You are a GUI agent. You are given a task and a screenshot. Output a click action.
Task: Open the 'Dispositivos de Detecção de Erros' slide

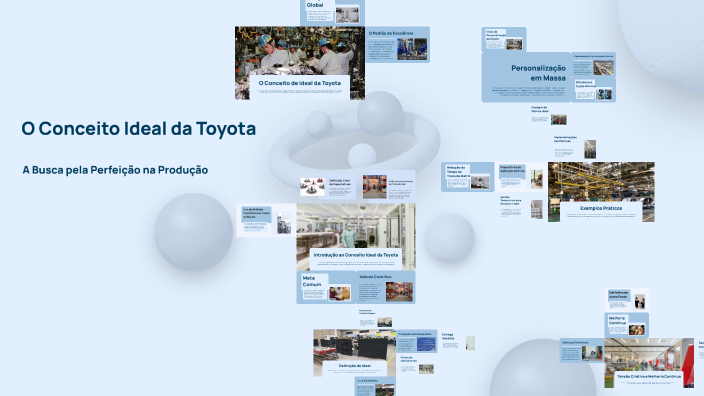521,177
